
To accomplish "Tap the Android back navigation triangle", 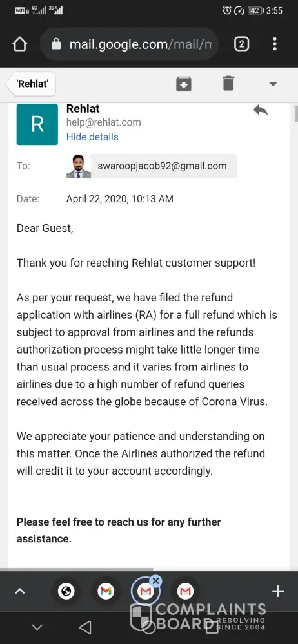I will coord(84,627).
